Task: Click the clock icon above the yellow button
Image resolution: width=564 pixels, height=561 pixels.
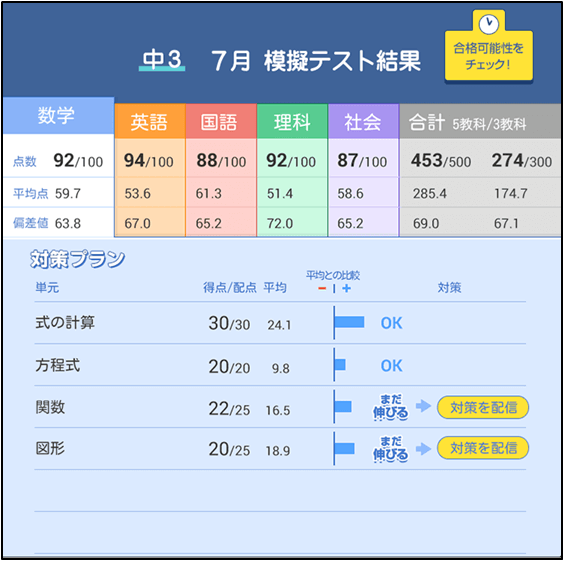Action: click(x=488, y=24)
